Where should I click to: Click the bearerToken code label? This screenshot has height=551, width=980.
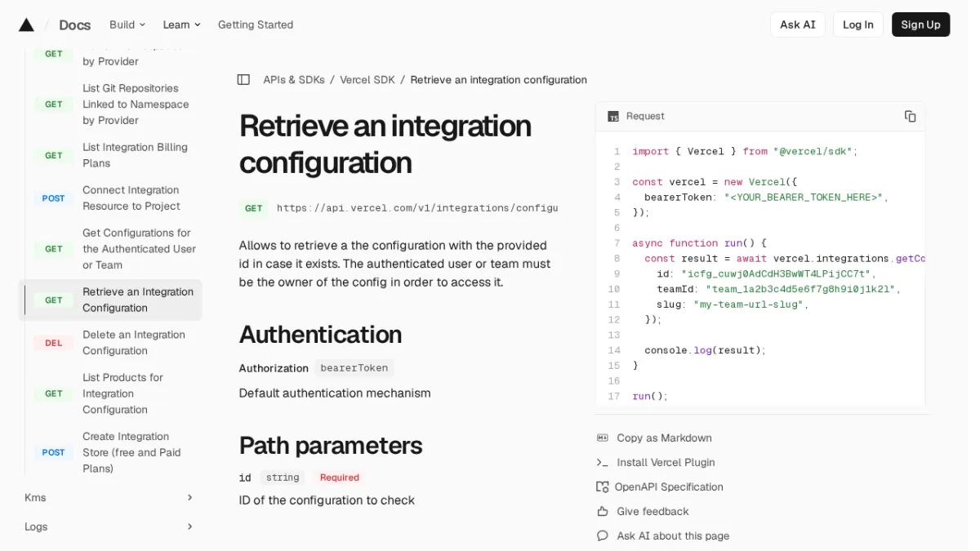354,368
